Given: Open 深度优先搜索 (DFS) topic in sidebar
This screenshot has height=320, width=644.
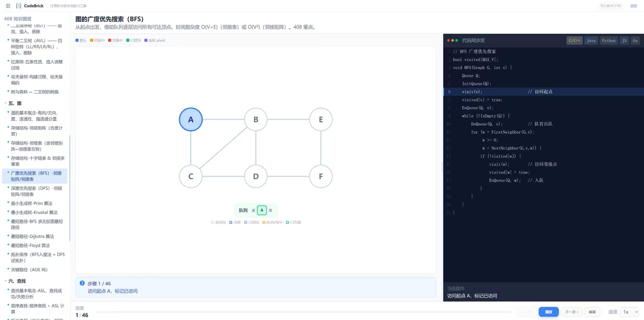Looking at the screenshot, I should pyautogui.click(x=36, y=191).
